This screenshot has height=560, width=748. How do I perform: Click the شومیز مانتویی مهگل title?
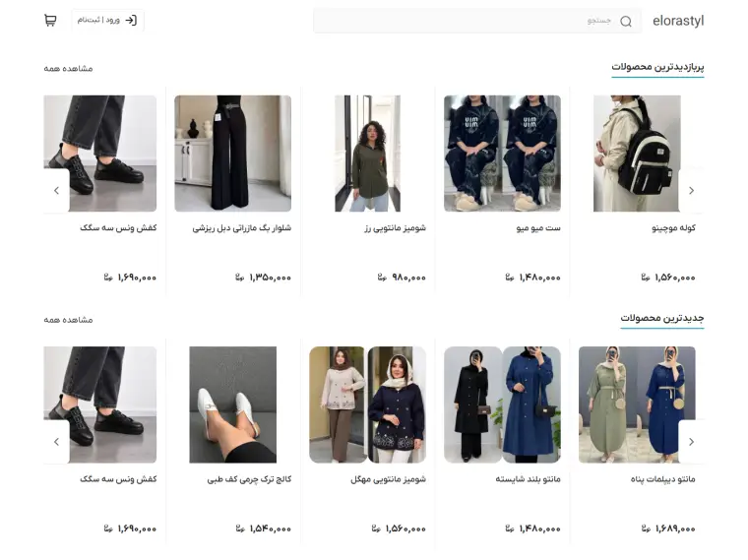coord(389,479)
